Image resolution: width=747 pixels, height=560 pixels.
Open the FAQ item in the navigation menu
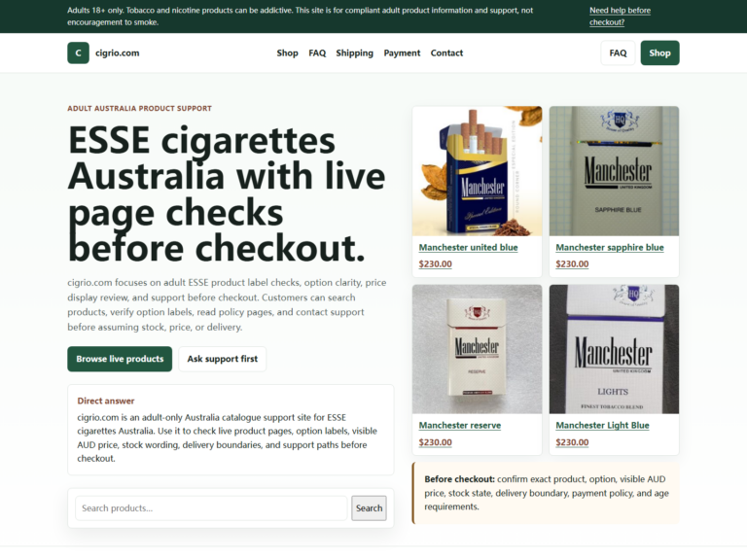317,52
